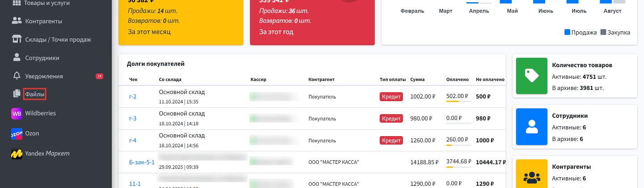Click the Yandex Маркет logo icon

[x=17, y=154]
